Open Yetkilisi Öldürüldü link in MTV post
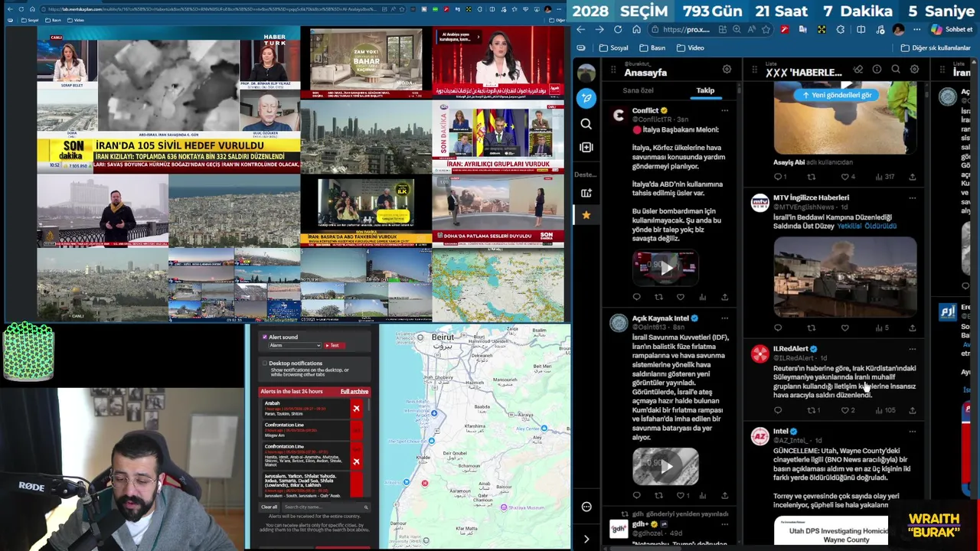 click(866, 227)
